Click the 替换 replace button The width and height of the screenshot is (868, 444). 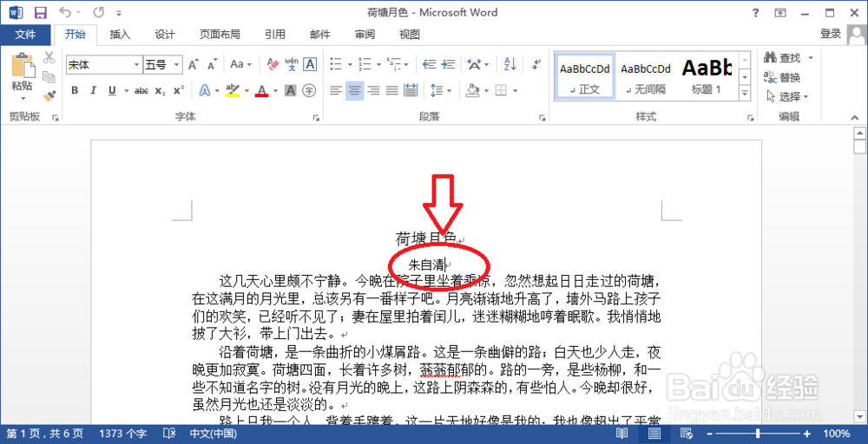782,77
